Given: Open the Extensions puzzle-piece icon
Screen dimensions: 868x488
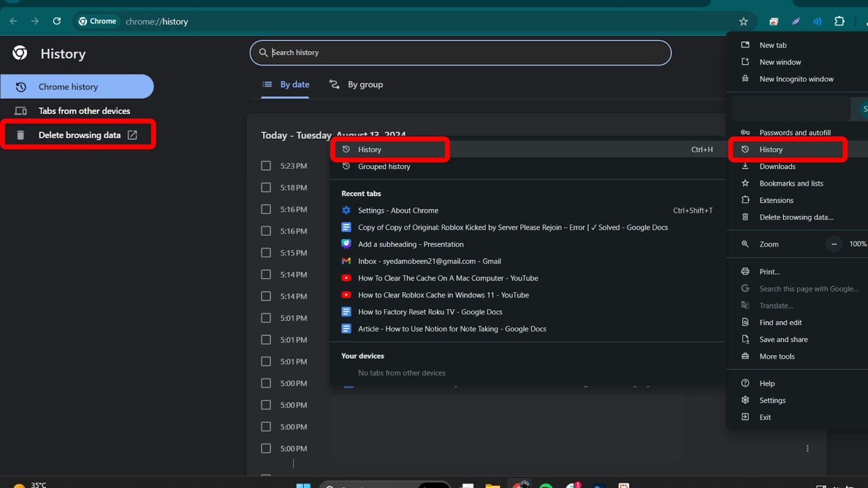Looking at the screenshot, I should pos(840,21).
